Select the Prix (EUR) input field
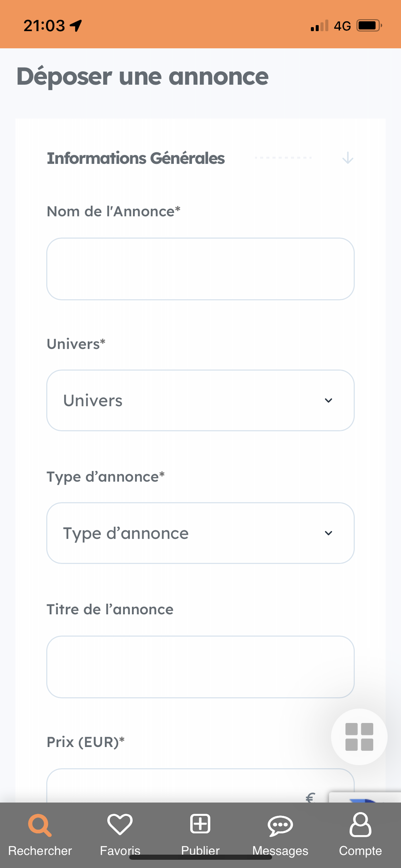Viewport: 401px width, 868px height. (x=200, y=785)
